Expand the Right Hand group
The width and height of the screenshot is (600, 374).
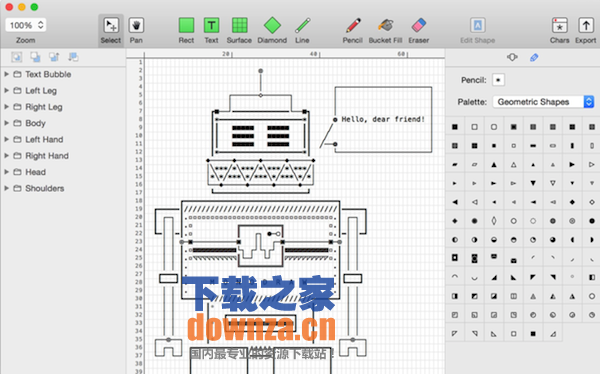pyautogui.click(x=7, y=155)
